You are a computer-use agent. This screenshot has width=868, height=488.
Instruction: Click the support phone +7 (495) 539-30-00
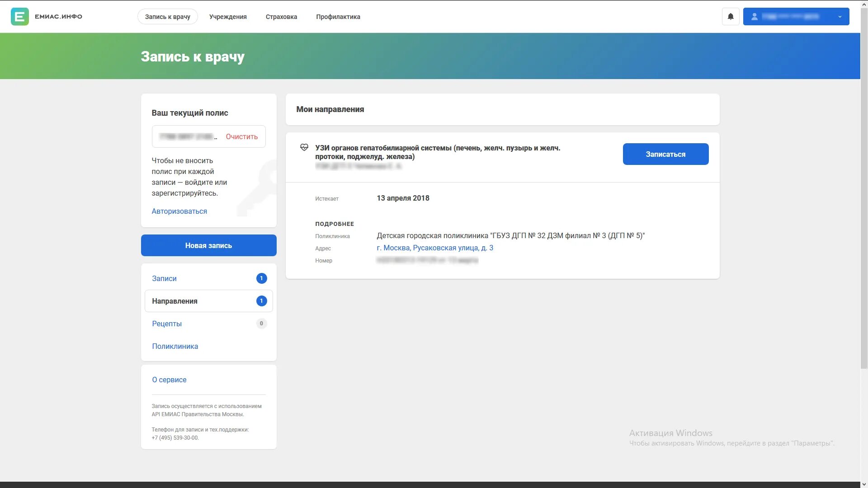[175, 438]
